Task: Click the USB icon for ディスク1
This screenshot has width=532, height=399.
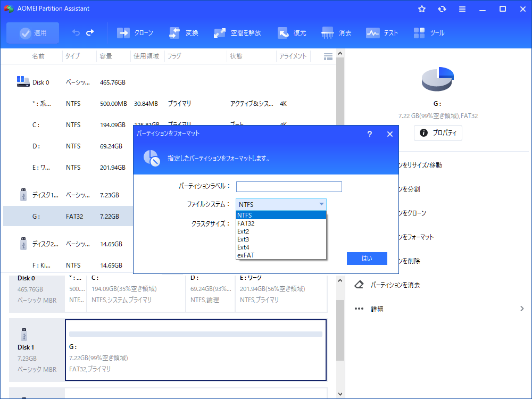Action: pos(23,195)
